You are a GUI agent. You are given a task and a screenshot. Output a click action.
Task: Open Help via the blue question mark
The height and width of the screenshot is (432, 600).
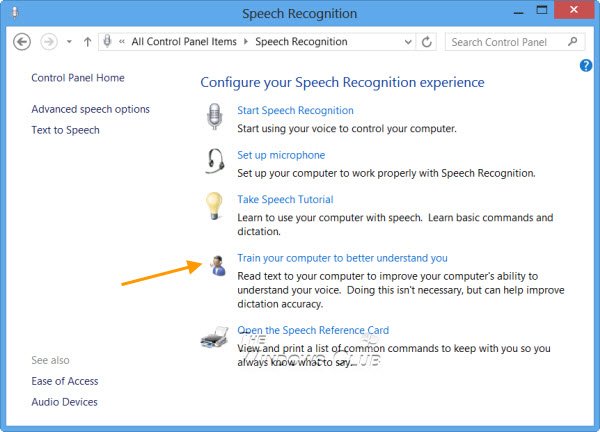(x=586, y=65)
